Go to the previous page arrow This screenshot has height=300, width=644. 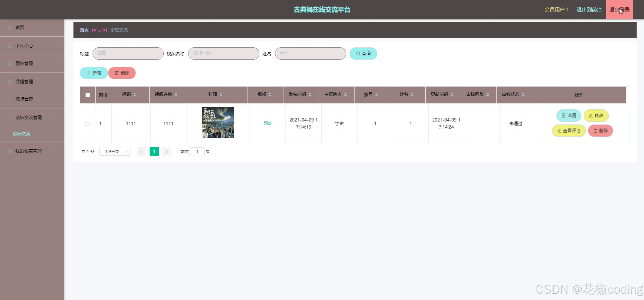pos(141,152)
